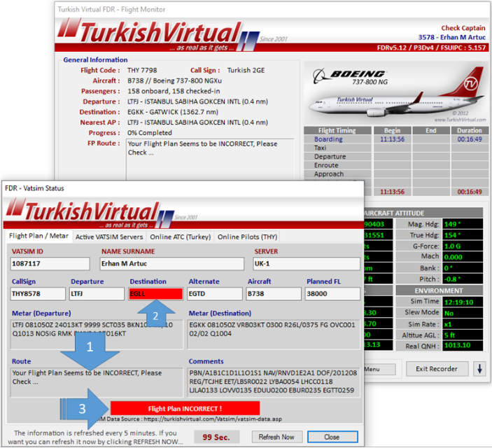Click the TurkishVirtual logo in Flight Monitor
The height and width of the screenshot is (448, 492).
(157, 34)
